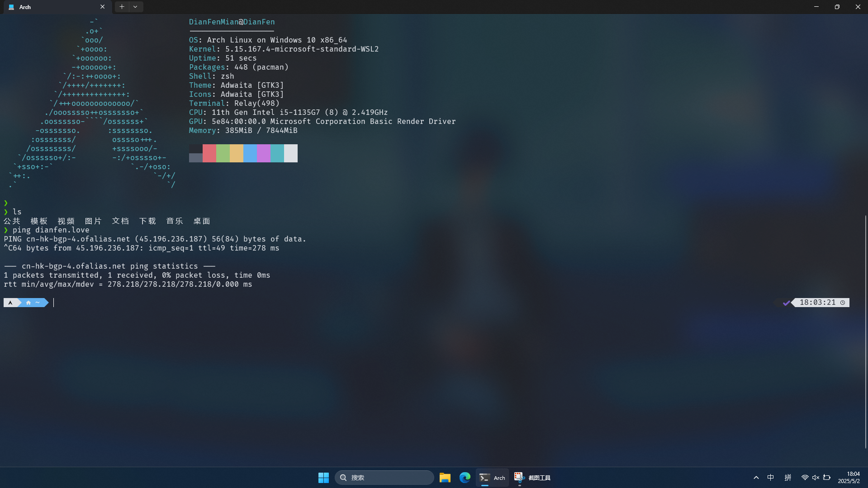Viewport: 868px width, 488px height.
Task: Click the 文档 directory name
Action: coord(120,221)
